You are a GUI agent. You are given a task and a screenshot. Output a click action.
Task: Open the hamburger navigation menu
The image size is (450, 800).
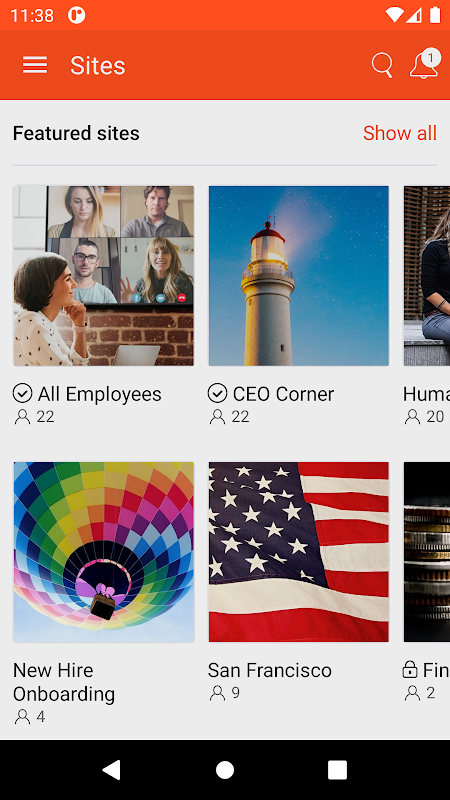coord(35,65)
